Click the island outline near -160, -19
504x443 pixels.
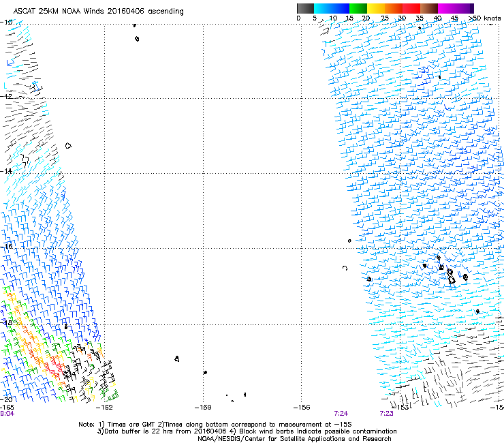coord(177,358)
